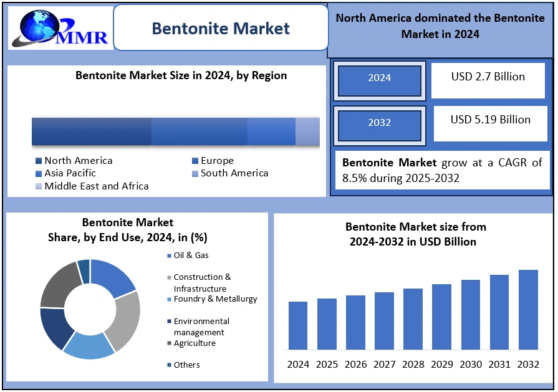Click the light blue Foundry segment of the donut
The image size is (558, 392).
(90, 346)
